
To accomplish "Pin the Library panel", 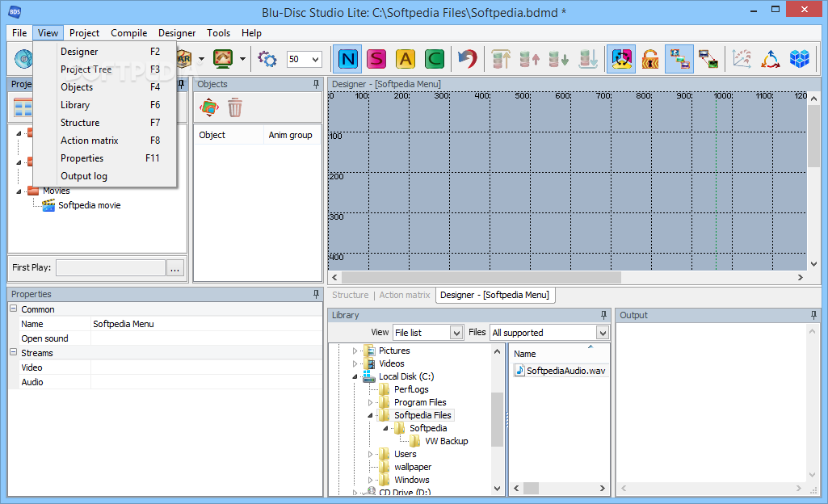I will tap(603, 315).
